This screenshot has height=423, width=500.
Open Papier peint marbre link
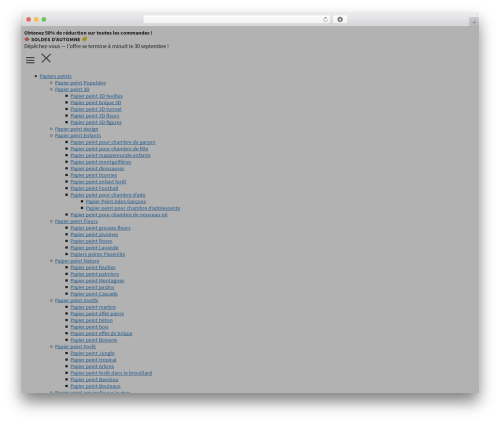(x=93, y=307)
